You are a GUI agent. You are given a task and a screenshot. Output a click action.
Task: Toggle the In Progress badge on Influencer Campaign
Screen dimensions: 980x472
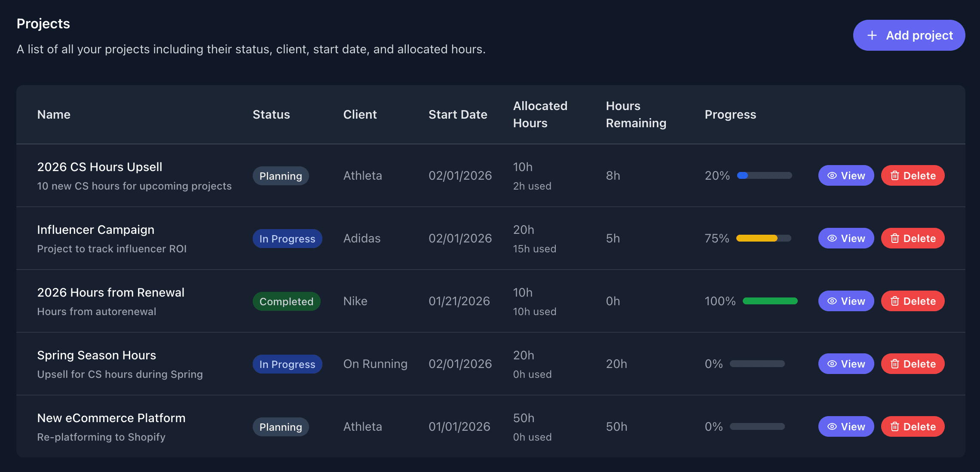coord(287,238)
